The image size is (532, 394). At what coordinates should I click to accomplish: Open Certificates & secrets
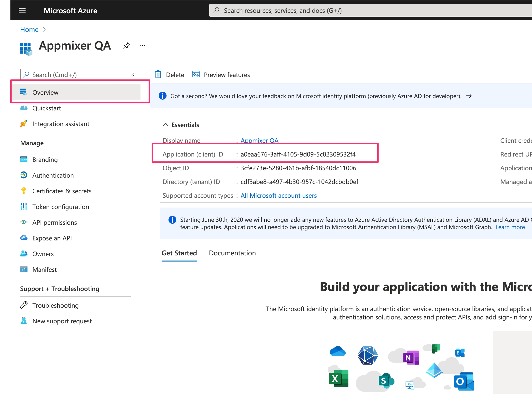click(x=62, y=191)
